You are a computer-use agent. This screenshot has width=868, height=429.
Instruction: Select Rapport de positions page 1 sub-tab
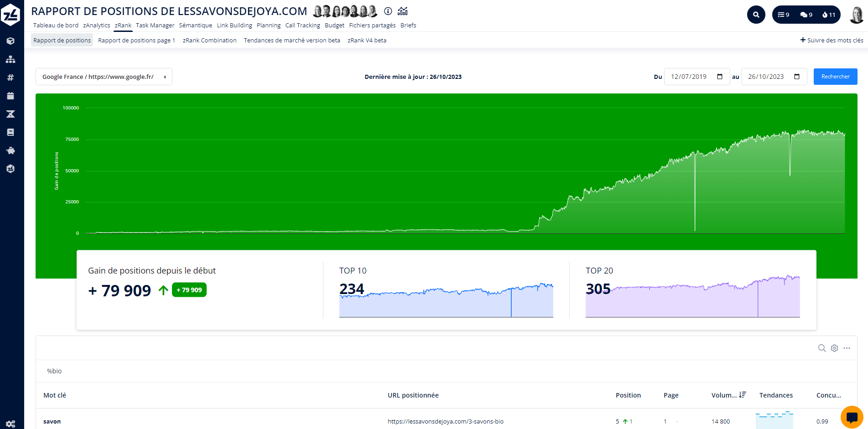[137, 40]
